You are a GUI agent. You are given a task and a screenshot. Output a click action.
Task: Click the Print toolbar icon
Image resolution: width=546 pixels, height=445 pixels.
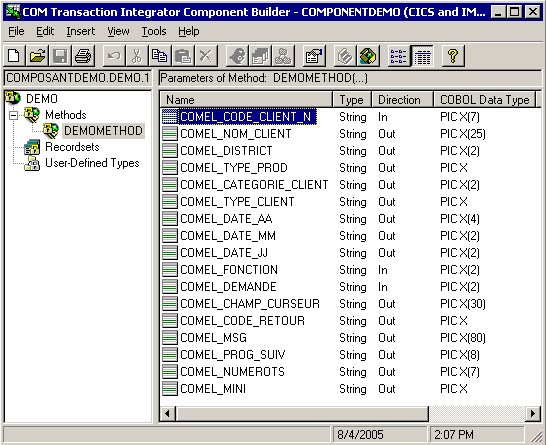pyautogui.click(x=83, y=55)
